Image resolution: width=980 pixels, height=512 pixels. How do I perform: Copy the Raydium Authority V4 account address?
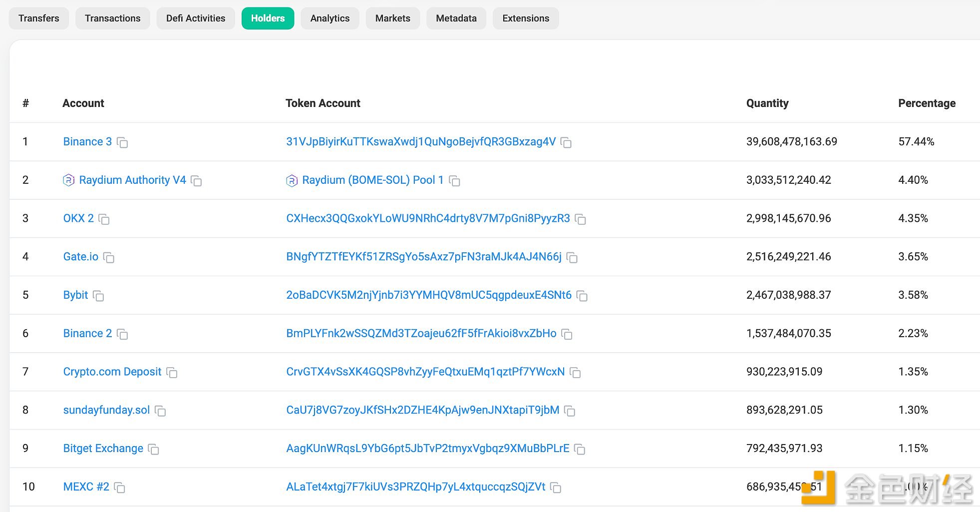(x=196, y=181)
